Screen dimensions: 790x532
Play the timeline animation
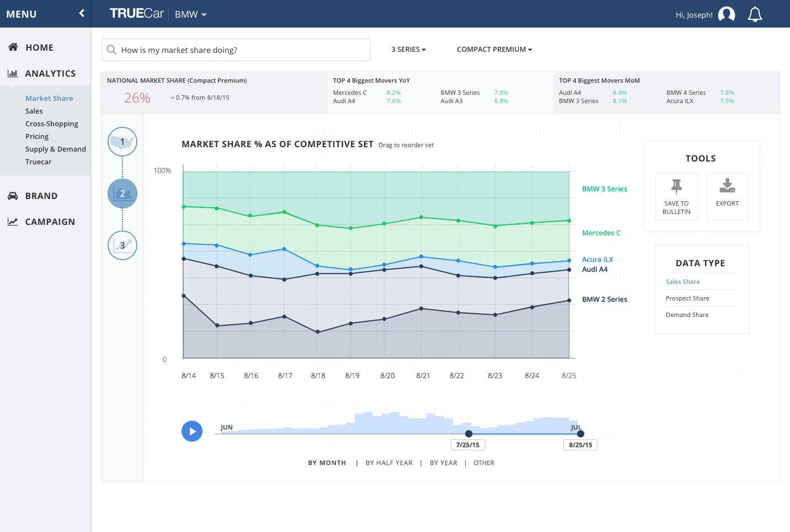click(192, 431)
